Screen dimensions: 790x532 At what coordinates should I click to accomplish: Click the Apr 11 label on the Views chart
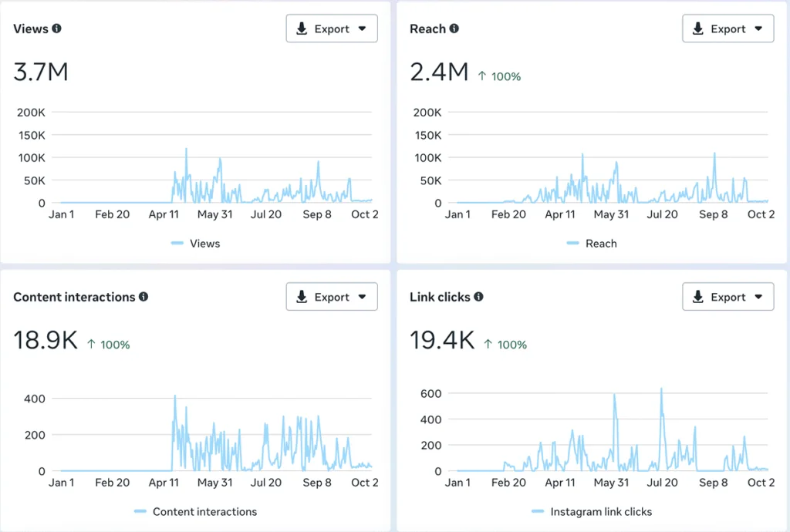coord(164,214)
